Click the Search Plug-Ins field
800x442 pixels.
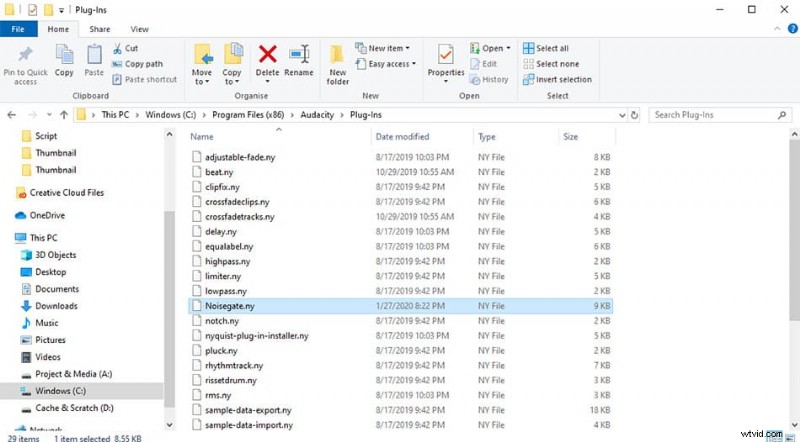pos(719,115)
